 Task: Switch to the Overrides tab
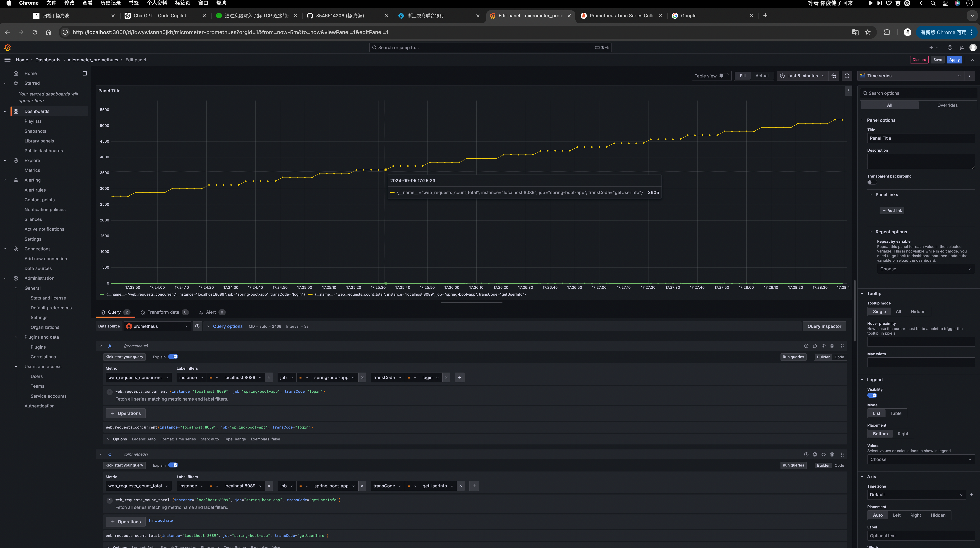[947, 105]
